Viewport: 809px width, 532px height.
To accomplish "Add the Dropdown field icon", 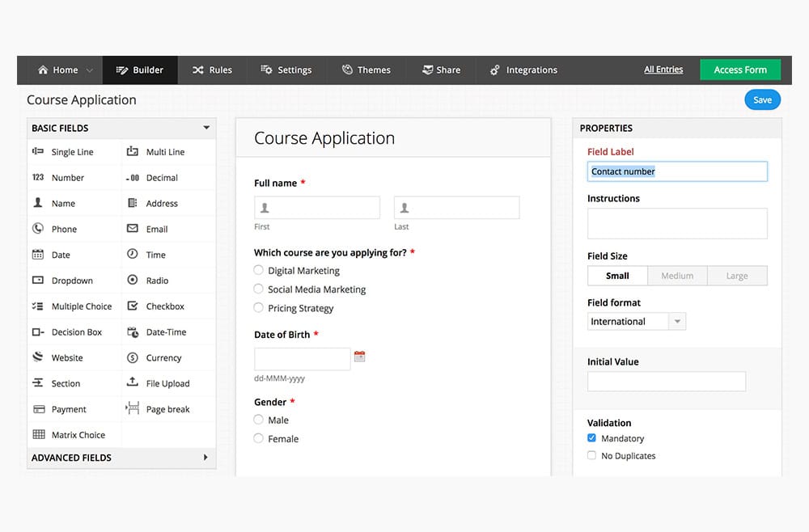I will (x=38, y=281).
